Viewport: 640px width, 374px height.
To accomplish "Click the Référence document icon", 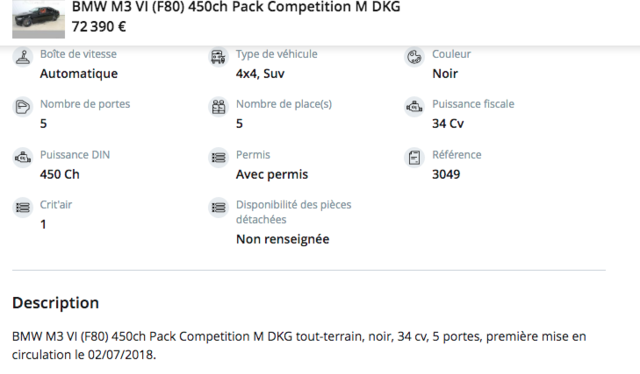I will point(414,158).
